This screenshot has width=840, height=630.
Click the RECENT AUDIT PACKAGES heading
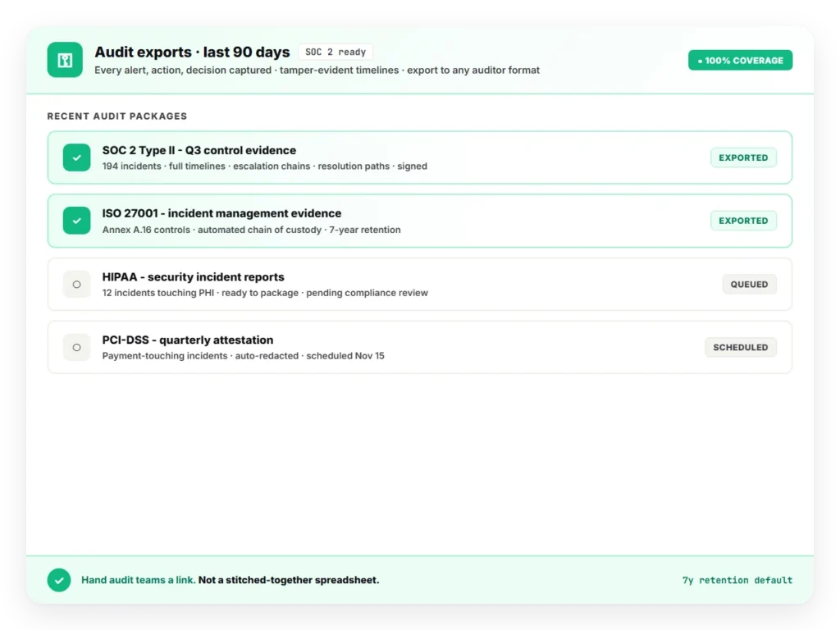[117, 116]
